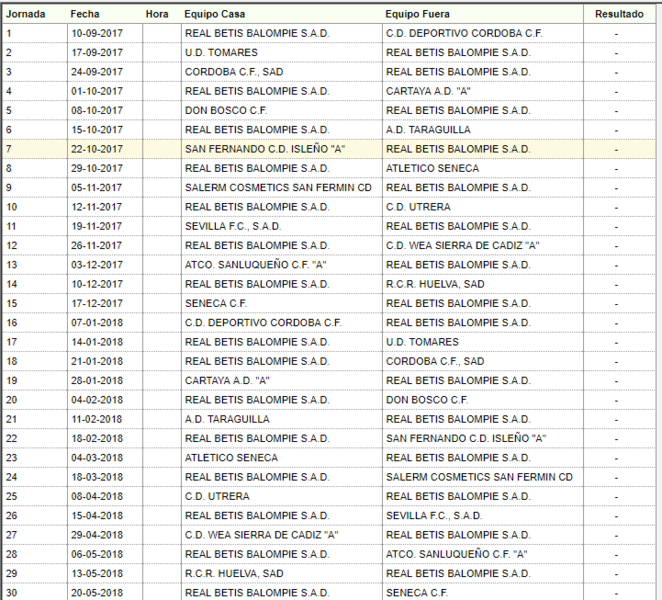Screen dimensions: 662x600
Task: Select CORDOBA C.F., SAD in jornada 18
Action: (435, 361)
